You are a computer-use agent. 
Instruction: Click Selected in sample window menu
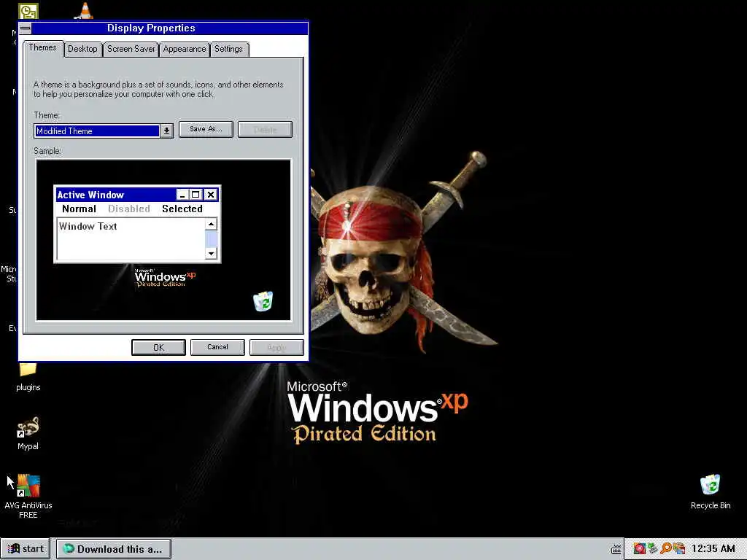click(x=182, y=209)
